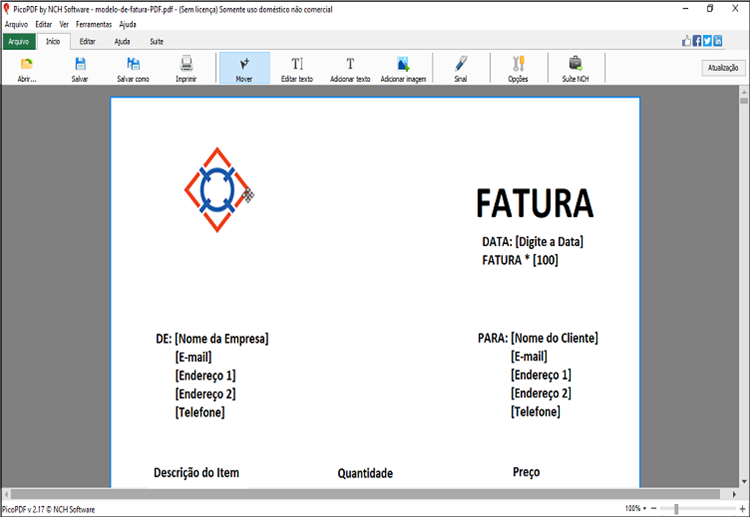Click the "Preço" column header

[x=526, y=472]
